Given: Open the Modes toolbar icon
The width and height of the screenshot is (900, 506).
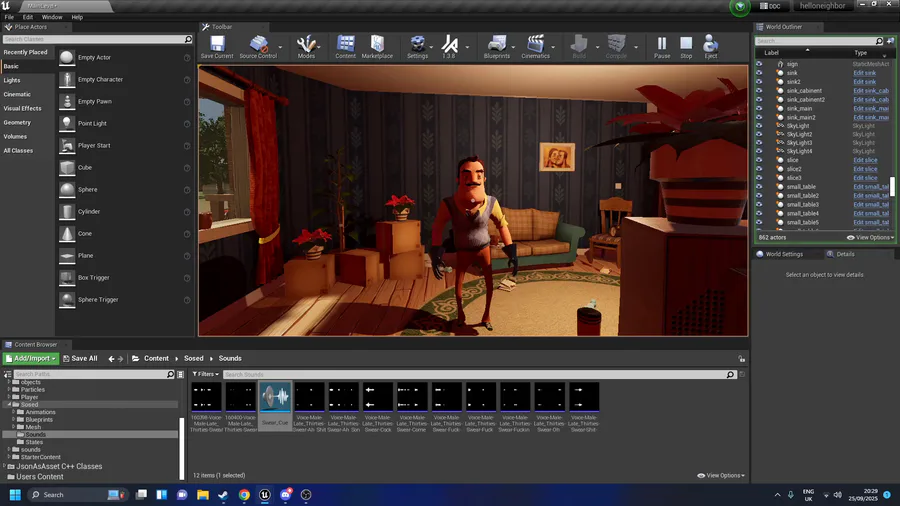Looking at the screenshot, I should click(306, 44).
